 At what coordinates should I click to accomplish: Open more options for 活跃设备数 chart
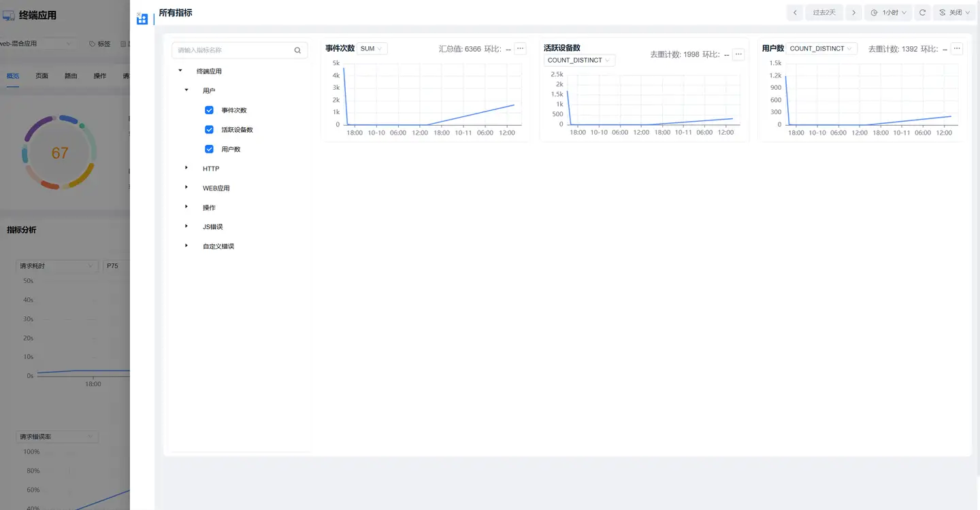coord(738,54)
